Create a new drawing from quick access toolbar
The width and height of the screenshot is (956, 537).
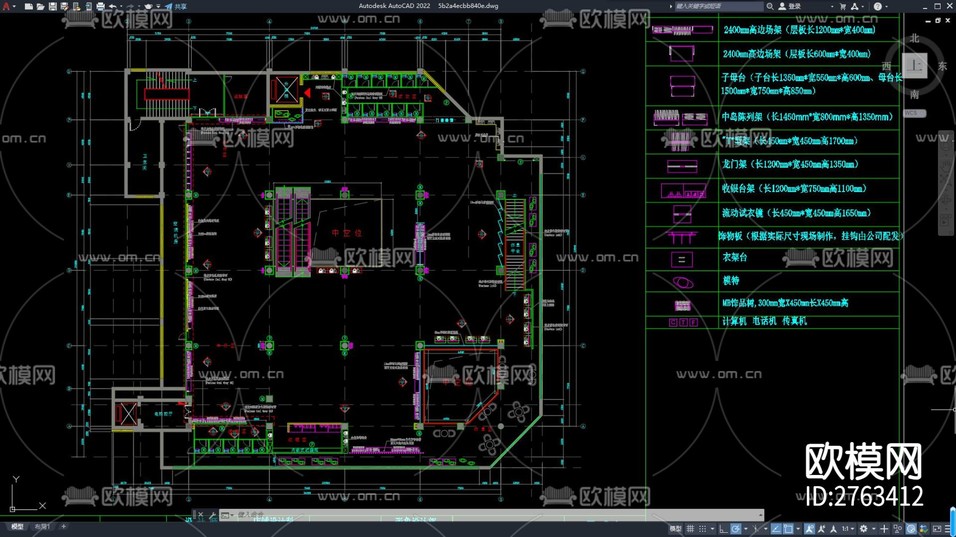(29, 6)
